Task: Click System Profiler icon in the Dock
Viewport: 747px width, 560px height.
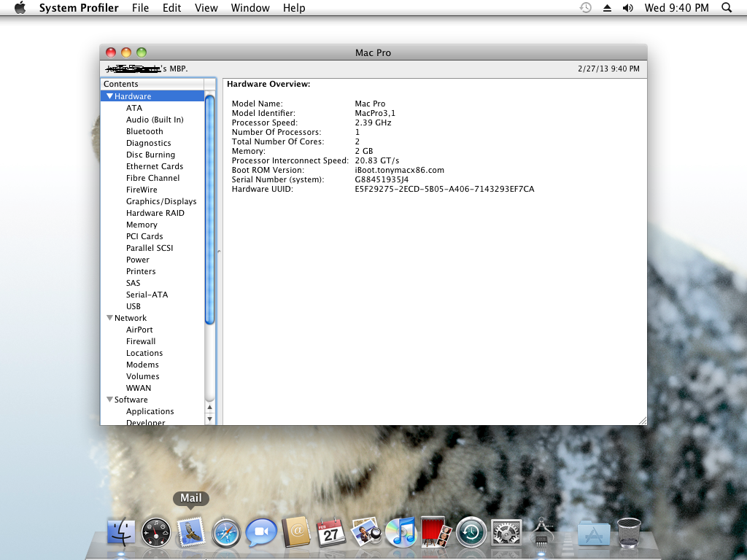Action: 542,532
